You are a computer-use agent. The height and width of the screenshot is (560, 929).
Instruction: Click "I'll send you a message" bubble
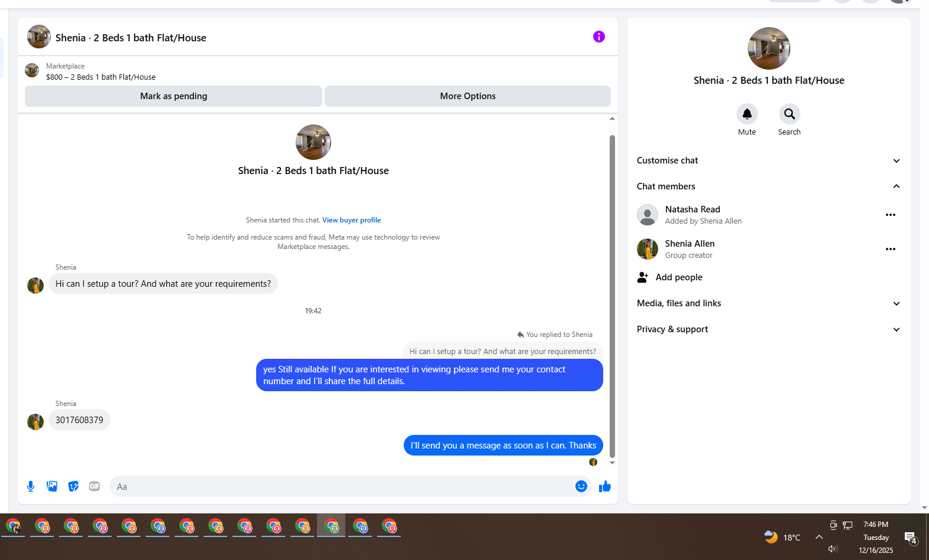pyautogui.click(x=503, y=446)
